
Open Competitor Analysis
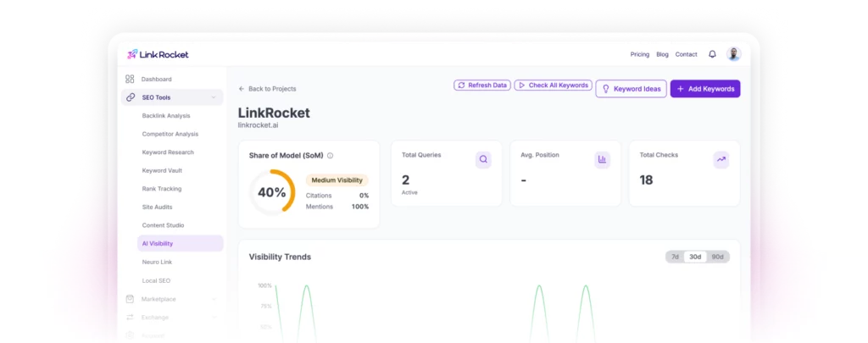(x=170, y=134)
